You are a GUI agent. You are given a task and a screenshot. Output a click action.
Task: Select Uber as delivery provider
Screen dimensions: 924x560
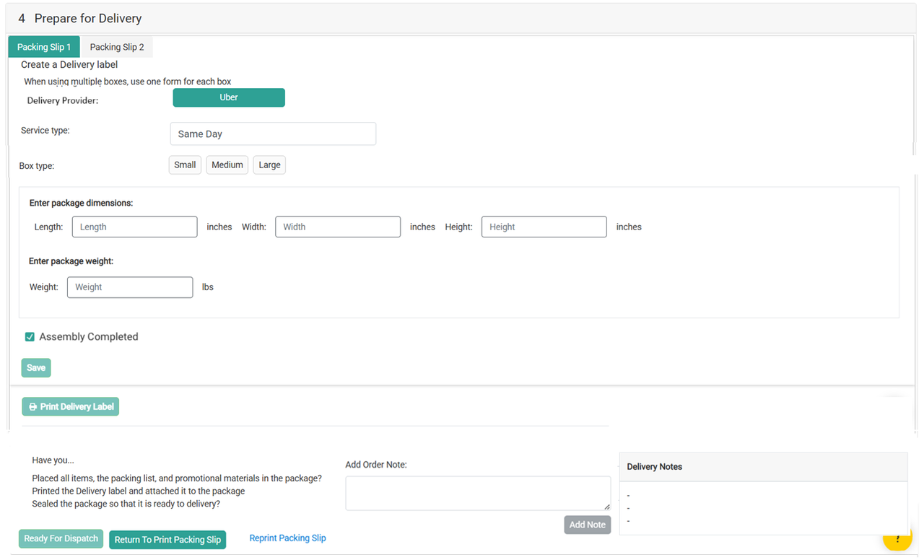[229, 97]
